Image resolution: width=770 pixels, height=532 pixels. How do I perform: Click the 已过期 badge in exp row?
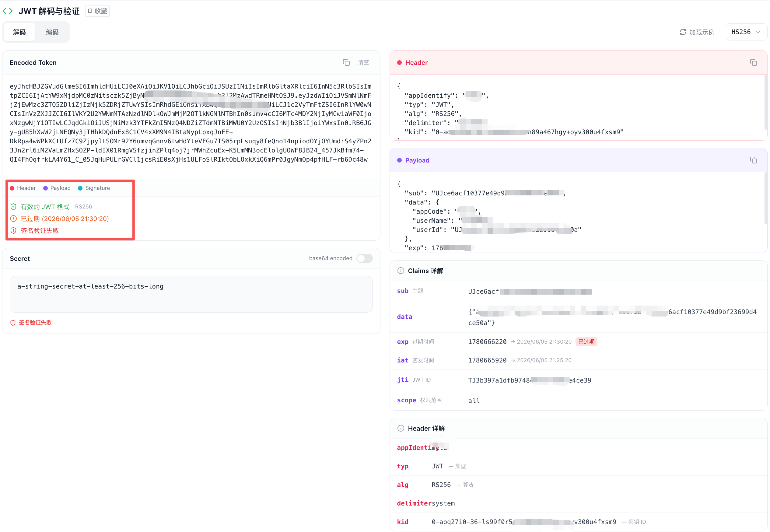(x=586, y=342)
